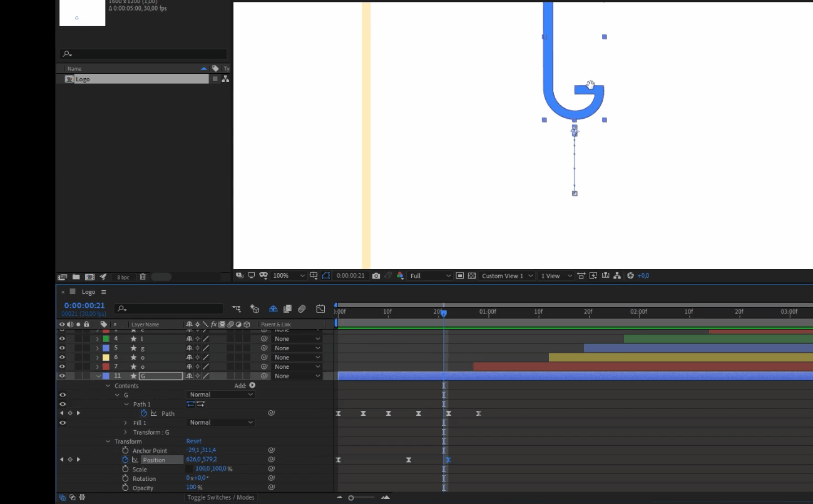The height and width of the screenshot is (504, 813).
Task: Hide layer 11 G with eye toggle
Action: (x=62, y=376)
